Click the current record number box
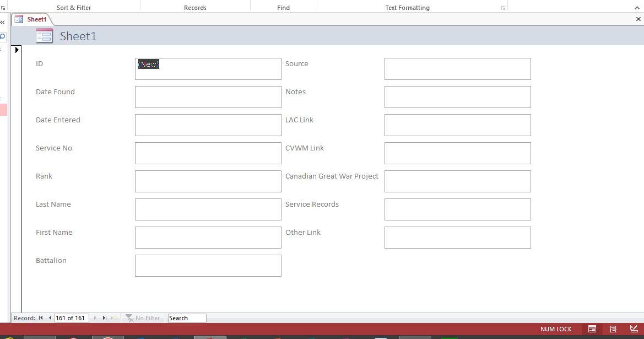644x339 pixels. [71, 318]
